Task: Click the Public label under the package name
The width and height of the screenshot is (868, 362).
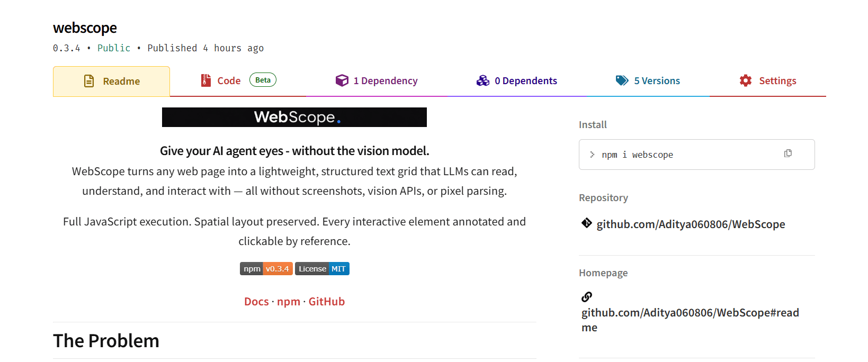Action: [114, 48]
